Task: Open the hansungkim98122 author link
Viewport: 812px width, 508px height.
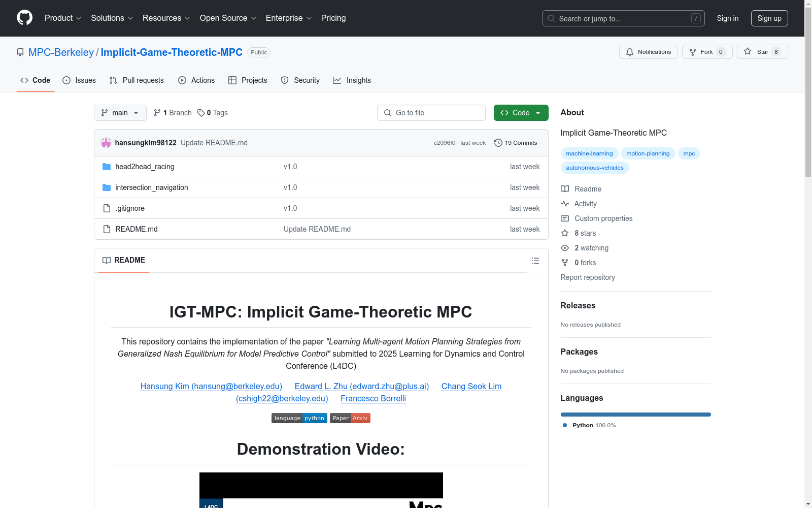Action: point(146,143)
